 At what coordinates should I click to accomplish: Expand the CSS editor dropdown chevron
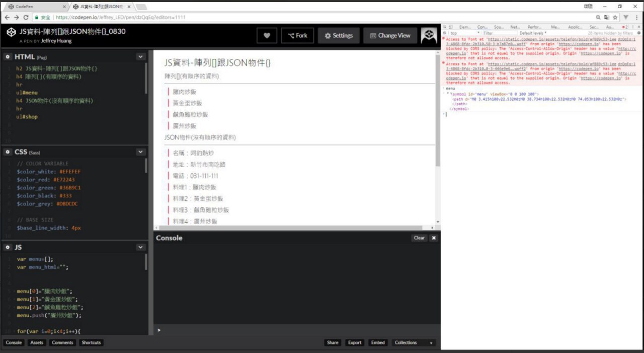141,152
